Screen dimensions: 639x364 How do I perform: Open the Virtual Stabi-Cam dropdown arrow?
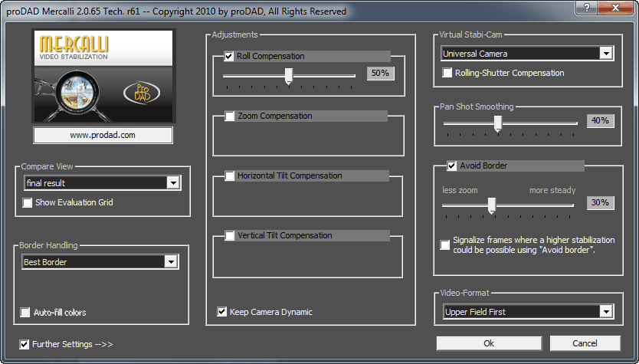[606, 54]
